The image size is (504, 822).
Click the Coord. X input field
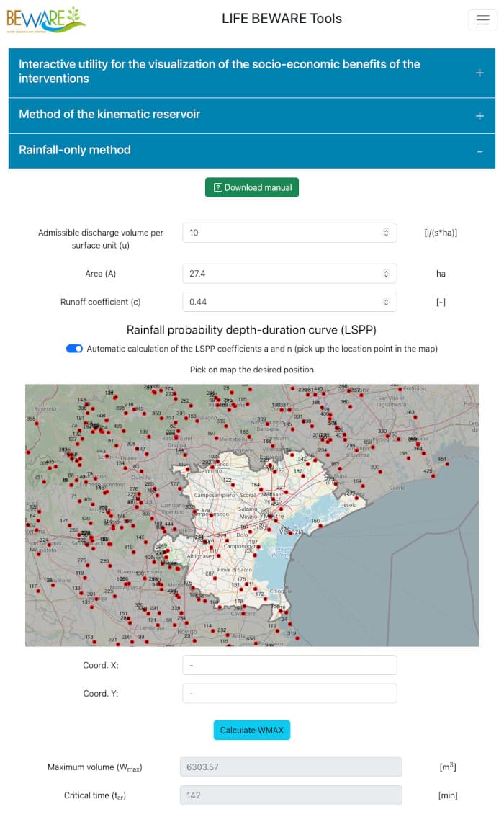coord(289,665)
